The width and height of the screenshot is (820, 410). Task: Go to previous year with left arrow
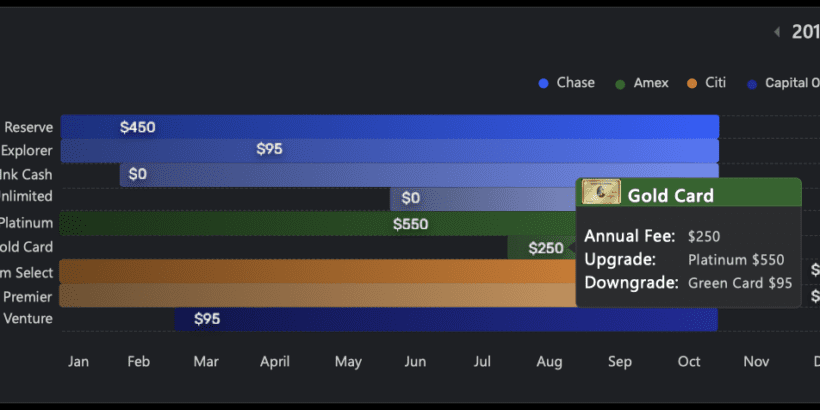click(777, 32)
